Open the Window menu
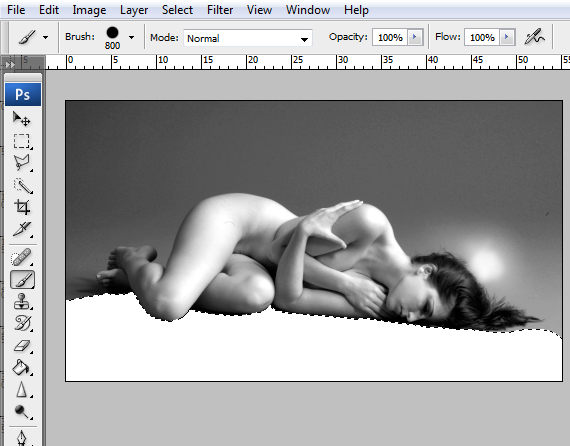Image resolution: width=570 pixels, height=446 pixels. (x=308, y=10)
